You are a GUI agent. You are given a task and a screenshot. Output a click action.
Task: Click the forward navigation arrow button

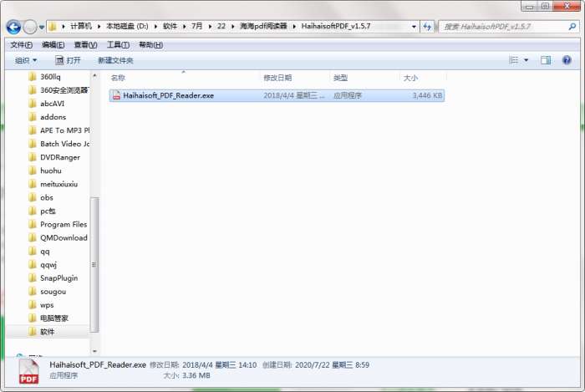(30, 27)
